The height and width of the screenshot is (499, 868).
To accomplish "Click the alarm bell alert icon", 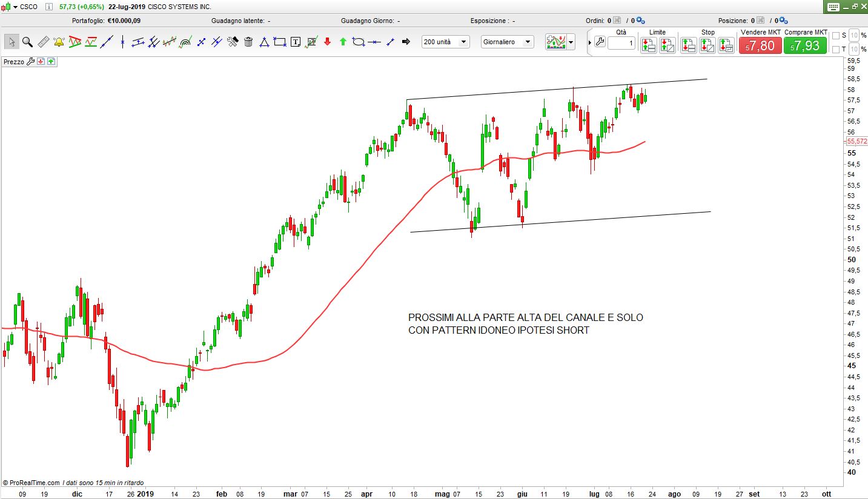I will (59, 42).
